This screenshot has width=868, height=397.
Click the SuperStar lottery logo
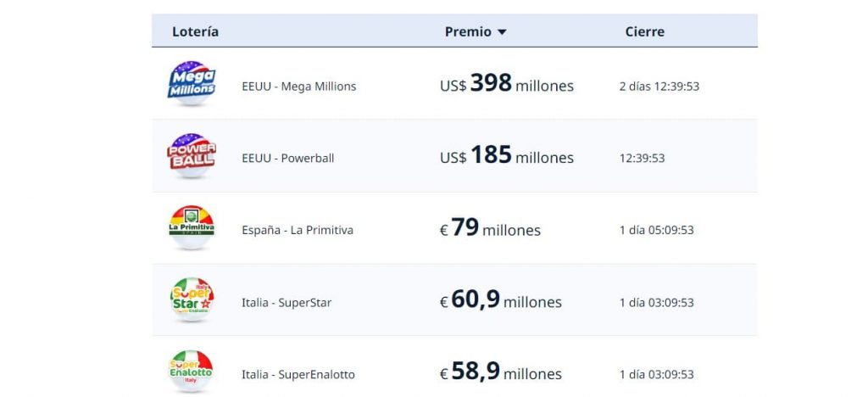(191, 299)
